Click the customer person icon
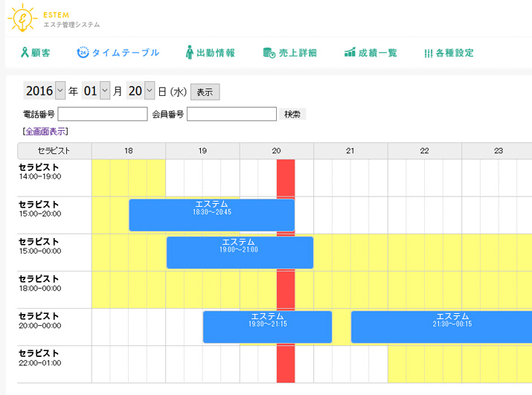 tap(25, 53)
